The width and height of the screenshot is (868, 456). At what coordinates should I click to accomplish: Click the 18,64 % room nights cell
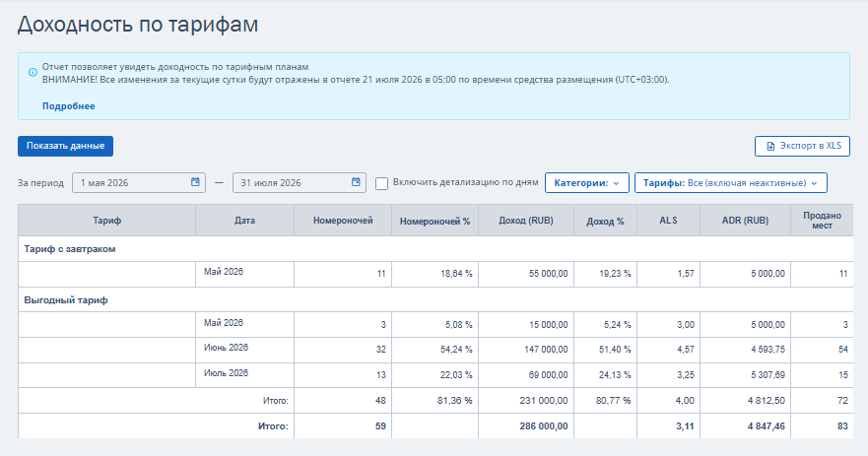point(435,274)
